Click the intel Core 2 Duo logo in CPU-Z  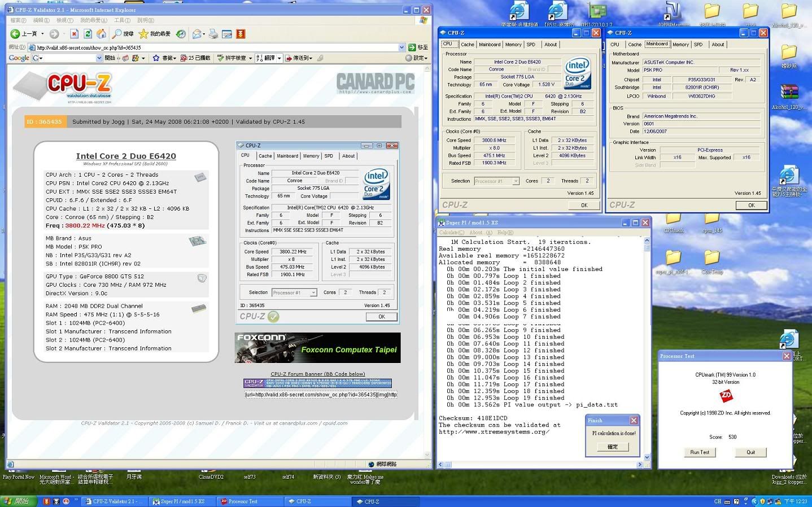(578, 73)
